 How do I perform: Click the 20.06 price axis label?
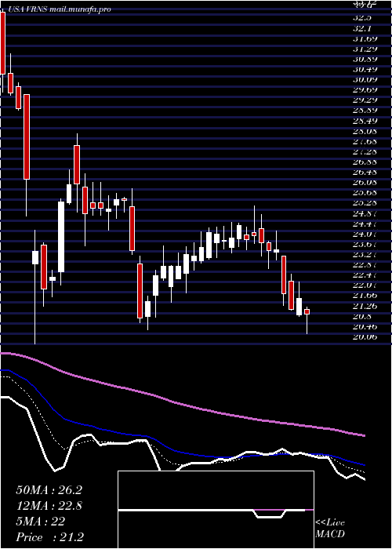click(x=365, y=337)
